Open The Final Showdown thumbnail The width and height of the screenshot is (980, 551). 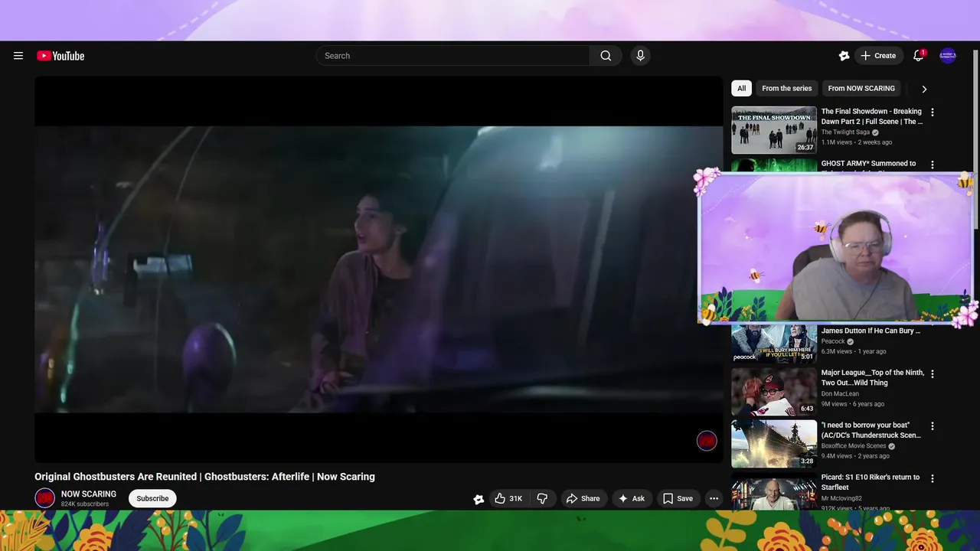pyautogui.click(x=774, y=130)
